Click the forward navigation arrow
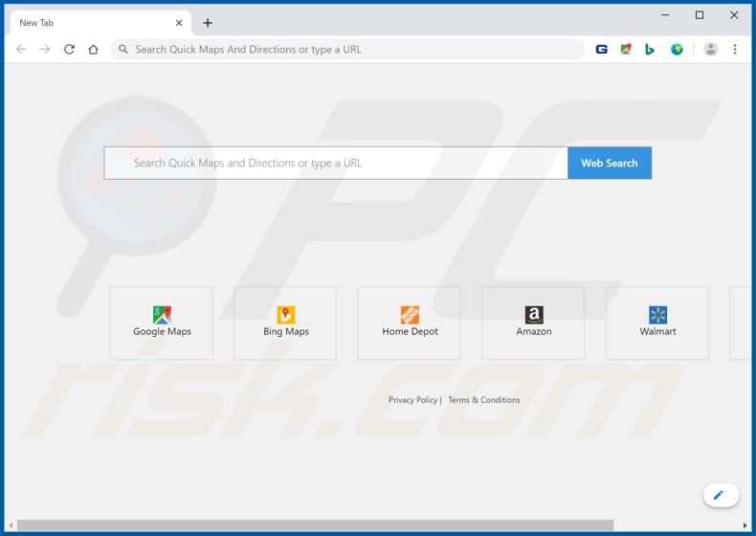Screen dimensions: 756x536 point(45,49)
